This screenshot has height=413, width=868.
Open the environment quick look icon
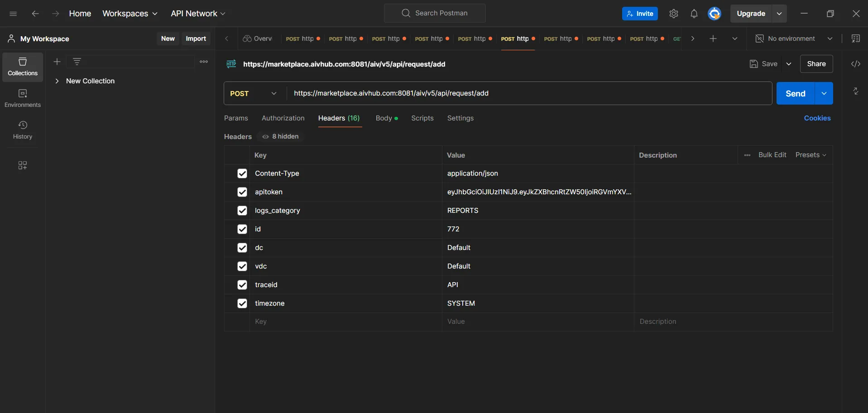[x=856, y=38]
